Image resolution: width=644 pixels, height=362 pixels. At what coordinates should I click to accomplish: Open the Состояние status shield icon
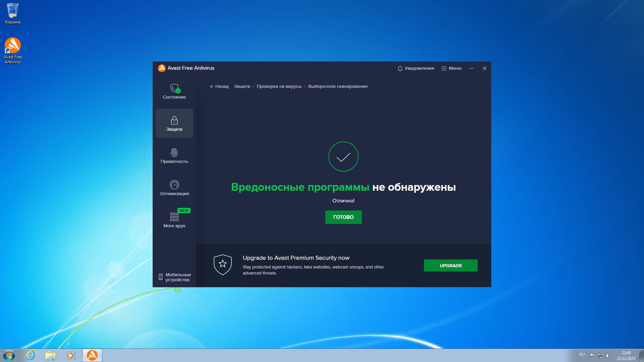tap(174, 88)
